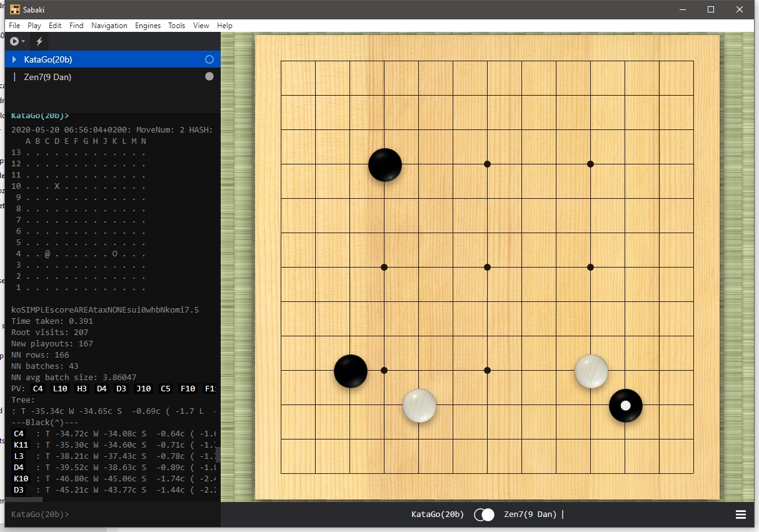Image resolution: width=759 pixels, height=532 pixels.
Task: Click the Sabaki app icon in title bar
Action: (x=15, y=9)
